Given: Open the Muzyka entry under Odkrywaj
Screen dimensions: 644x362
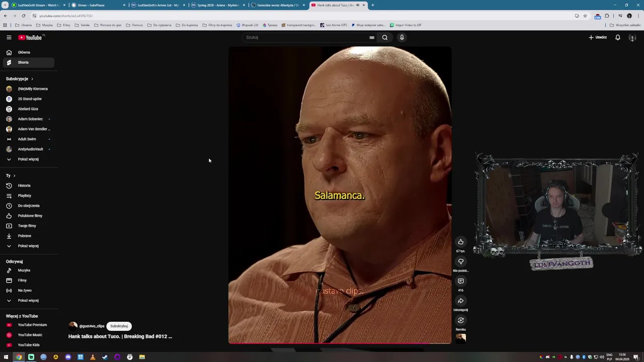Looking at the screenshot, I should pos(29,270).
